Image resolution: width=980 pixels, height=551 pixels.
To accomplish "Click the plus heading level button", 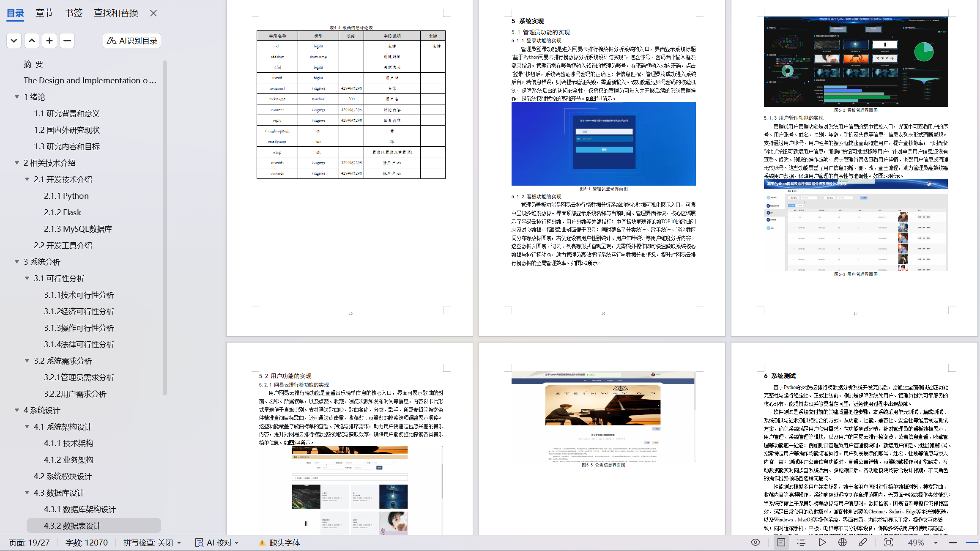I will [49, 41].
